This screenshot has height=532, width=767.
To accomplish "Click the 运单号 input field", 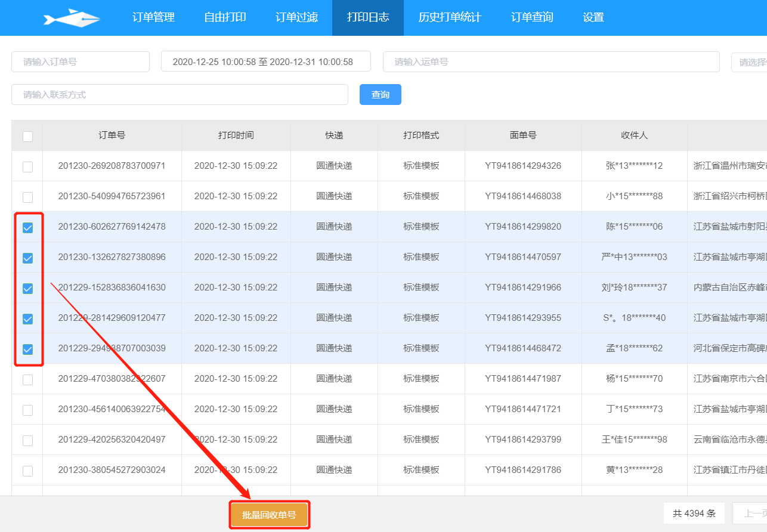I will coord(551,61).
